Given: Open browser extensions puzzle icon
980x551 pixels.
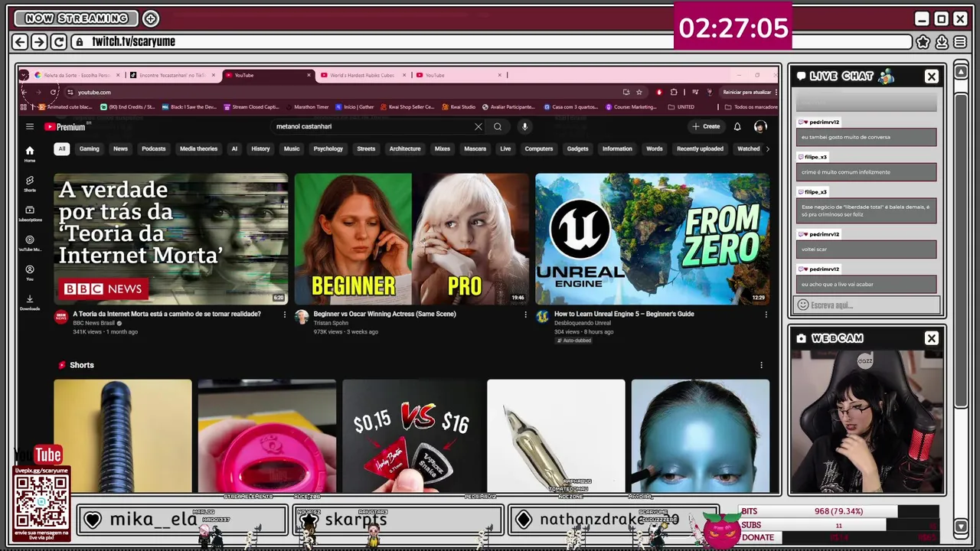Looking at the screenshot, I should point(674,92).
